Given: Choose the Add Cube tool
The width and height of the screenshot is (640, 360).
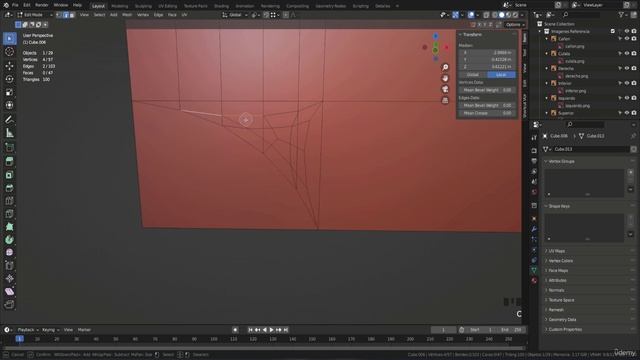Looking at the screenshot, I should [x=9, y=147].
